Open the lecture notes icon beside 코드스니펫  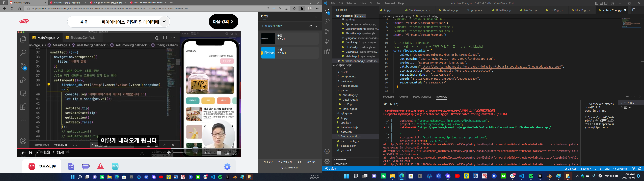[71, 166]
